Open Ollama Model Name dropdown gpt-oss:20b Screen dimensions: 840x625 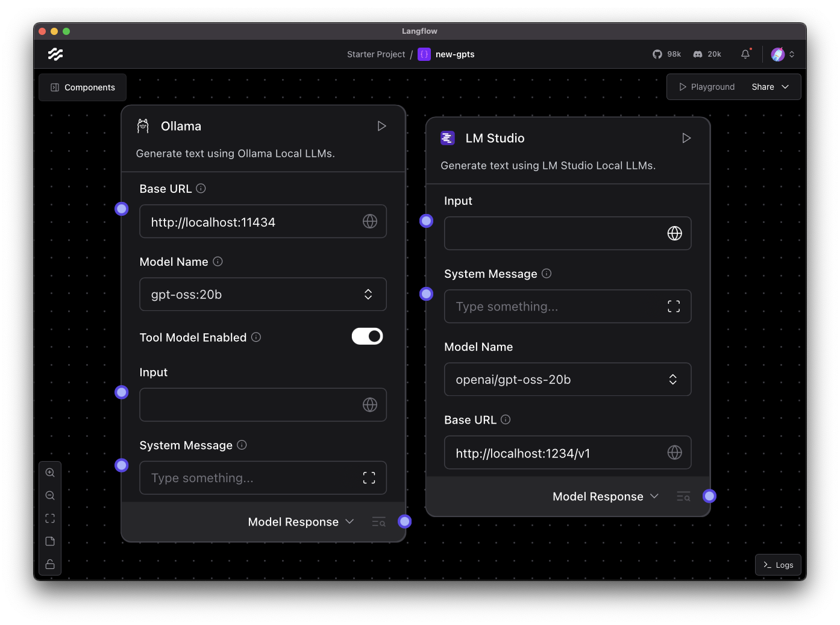[263, 294]
